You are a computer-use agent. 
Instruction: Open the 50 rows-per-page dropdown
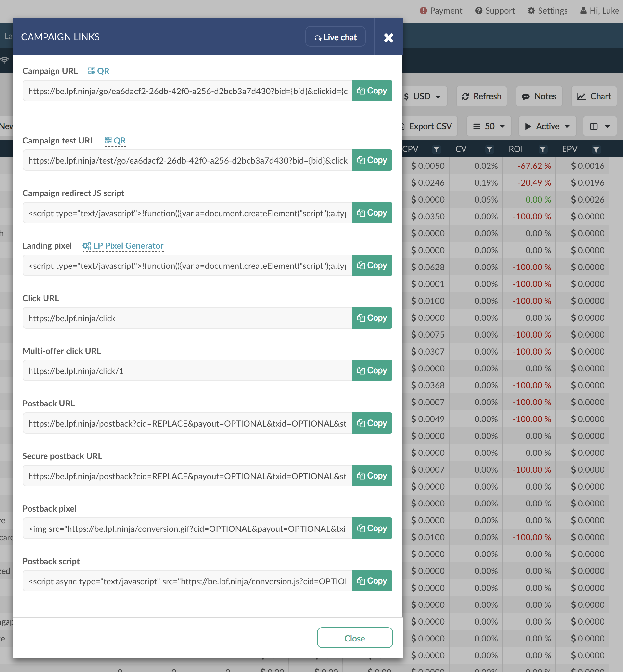(489, 126)
